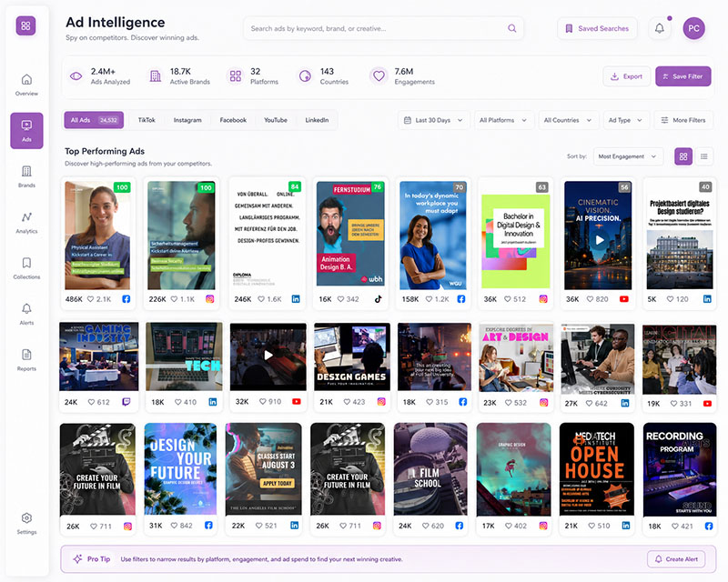Open the Ad Type dropdown

point(625,120)
